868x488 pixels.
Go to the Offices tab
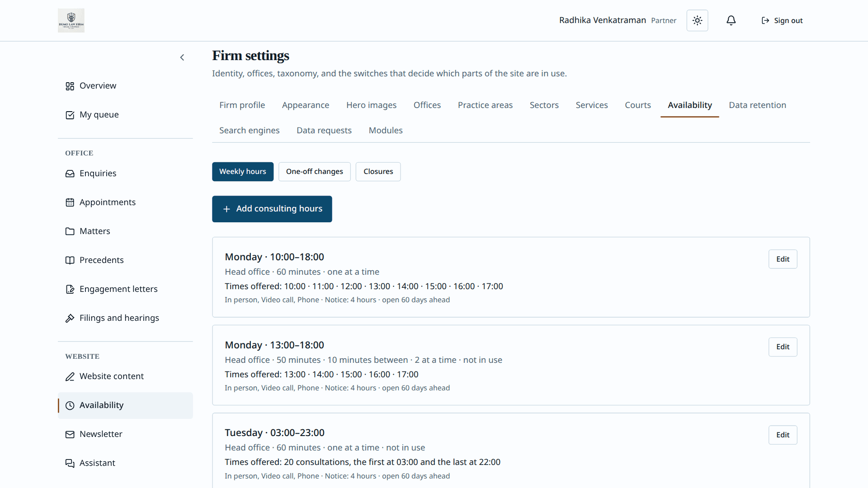tap(427, 105)
